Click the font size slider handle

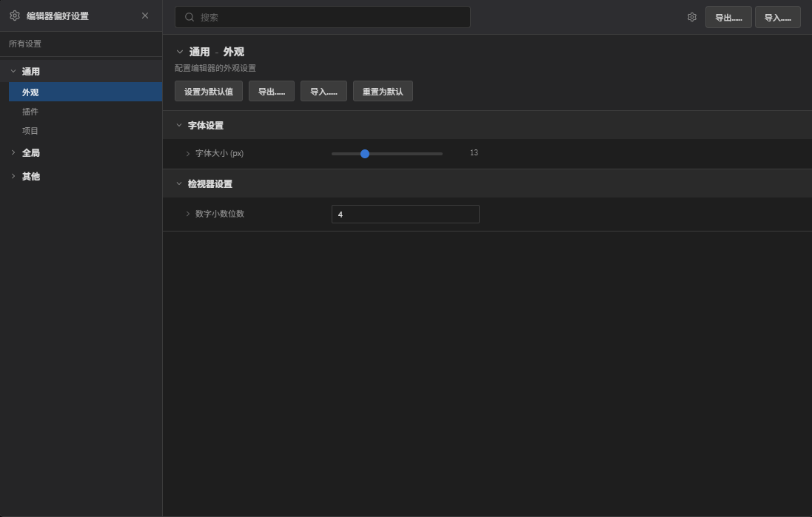(365, 154)
